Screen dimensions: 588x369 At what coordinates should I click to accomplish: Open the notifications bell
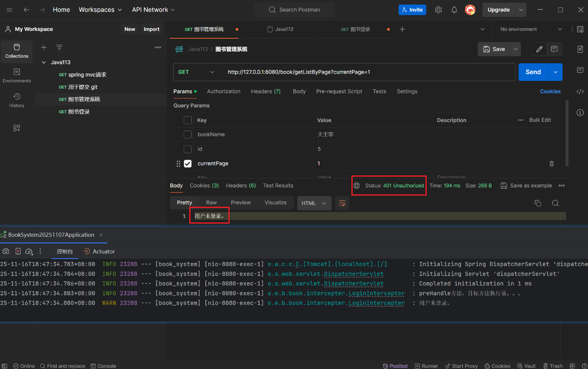click(x=454, y=10)
